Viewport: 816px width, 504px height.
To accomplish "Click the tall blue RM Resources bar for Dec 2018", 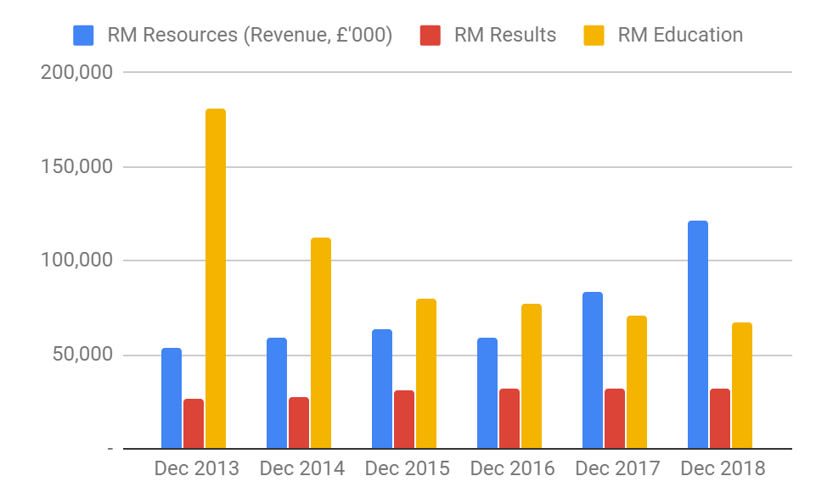I will pyautogui.click(x=698, y=334).
